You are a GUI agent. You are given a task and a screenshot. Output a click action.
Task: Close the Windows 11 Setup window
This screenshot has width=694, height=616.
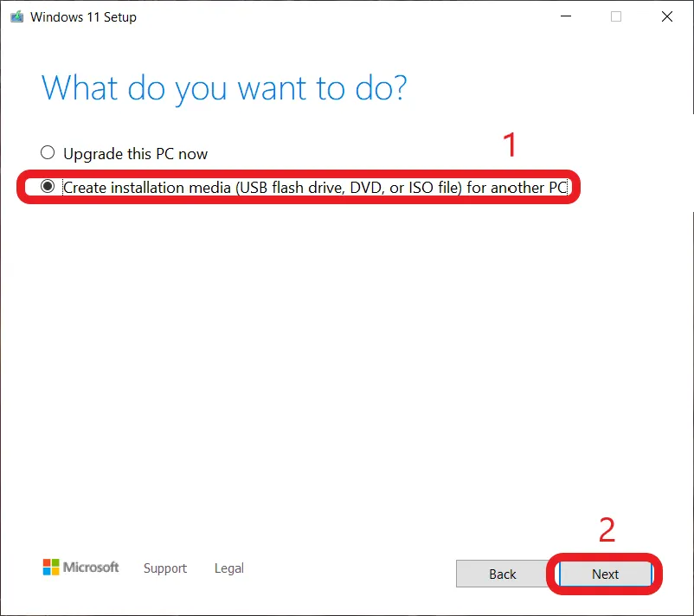coord(667,16)
